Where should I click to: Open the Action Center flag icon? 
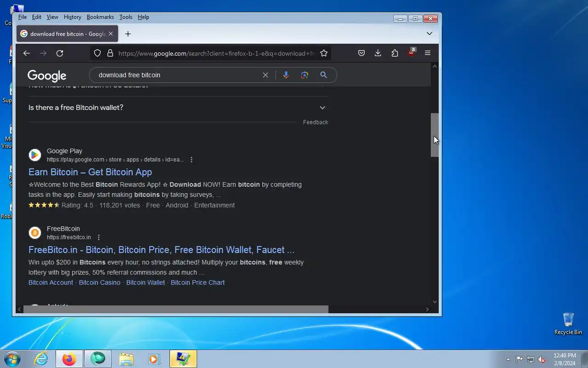pos(519,359)
